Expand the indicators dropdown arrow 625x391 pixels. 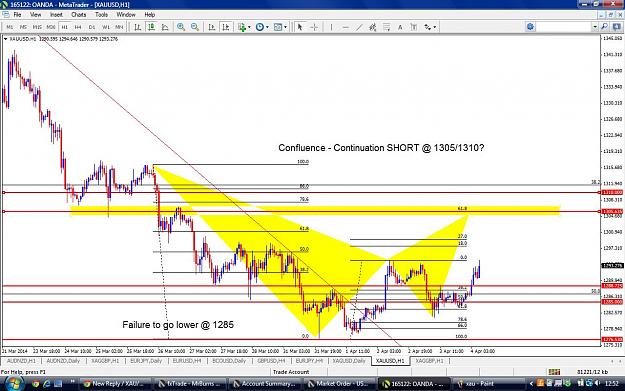(x=249, y=27)
